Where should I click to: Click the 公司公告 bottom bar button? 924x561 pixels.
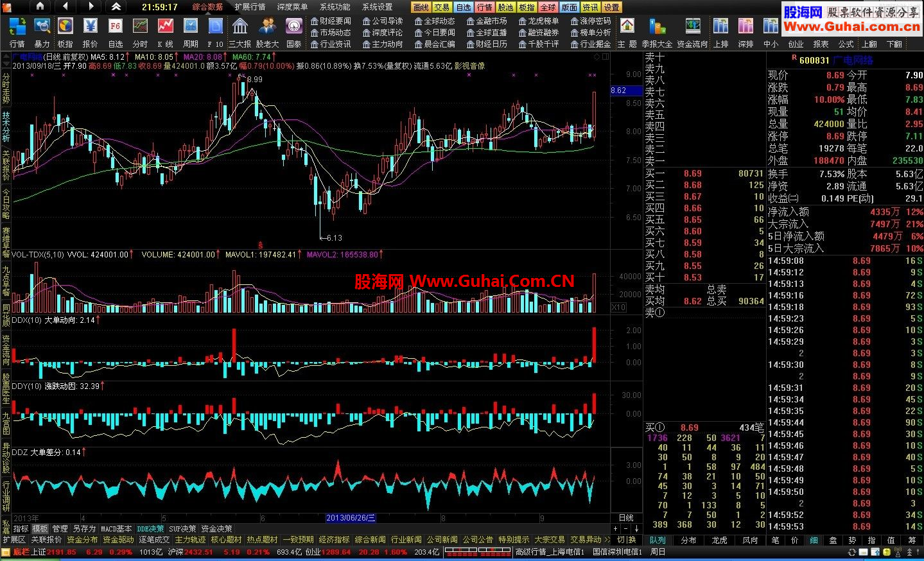pos(478,540)
